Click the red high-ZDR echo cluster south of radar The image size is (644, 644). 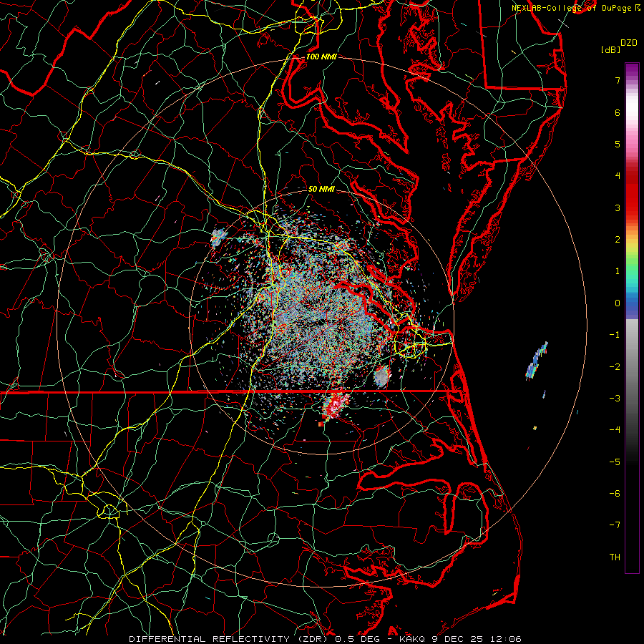tap(334, 406)
